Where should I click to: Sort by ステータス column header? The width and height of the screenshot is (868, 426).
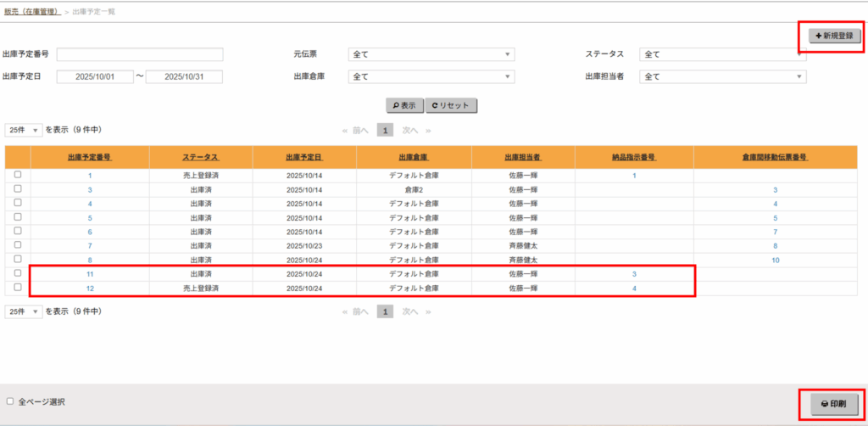click(x=200, y=158)
